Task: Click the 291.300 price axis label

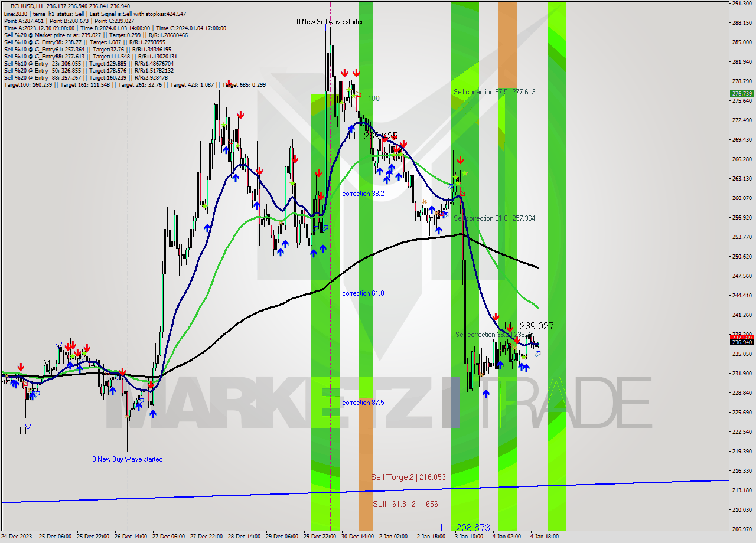Action: [742, 4]
